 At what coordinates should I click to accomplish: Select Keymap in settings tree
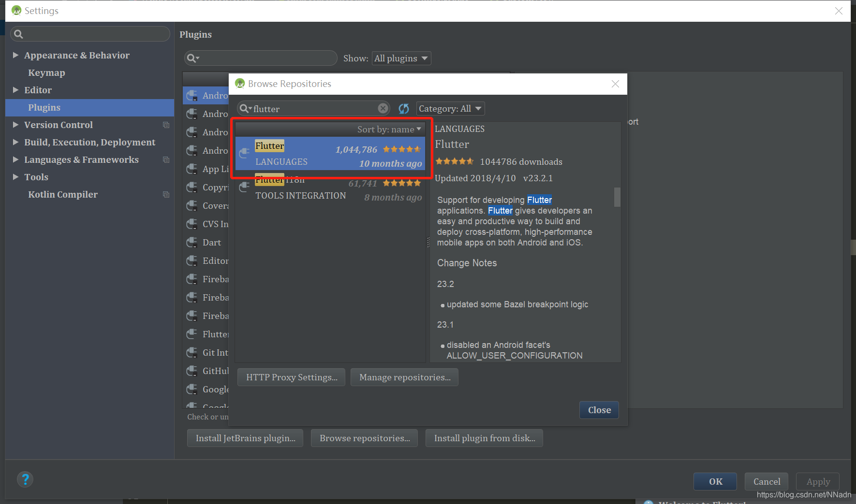46,72
